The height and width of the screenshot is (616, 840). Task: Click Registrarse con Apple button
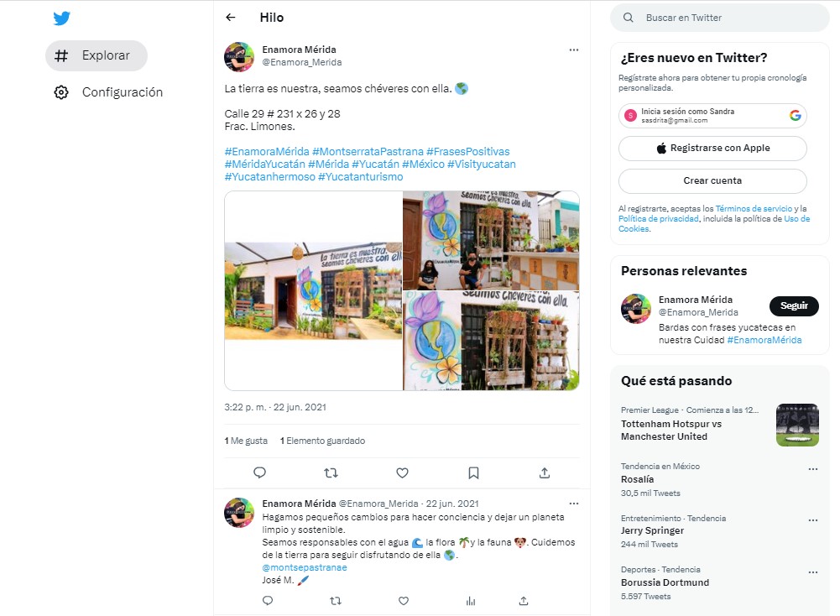[x=712, y=149]
